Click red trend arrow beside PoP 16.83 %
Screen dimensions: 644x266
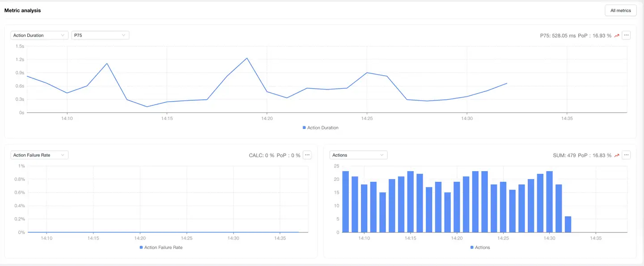pos(617,155)
